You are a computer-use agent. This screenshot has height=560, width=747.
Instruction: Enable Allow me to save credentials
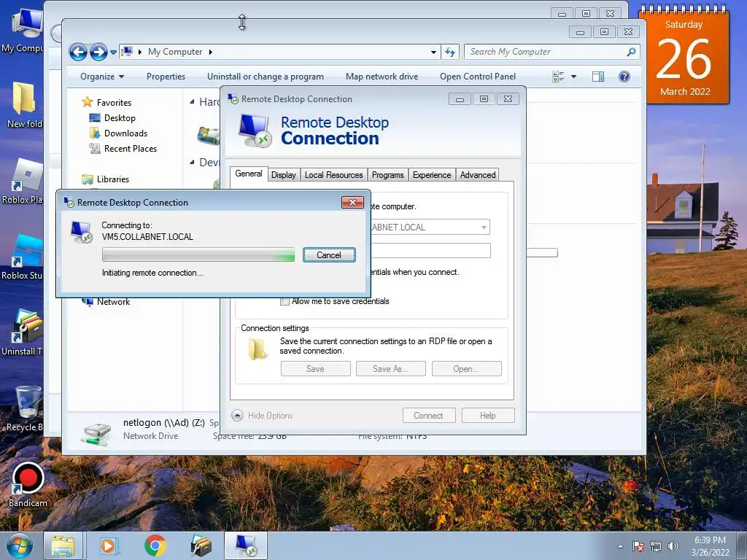285,301
